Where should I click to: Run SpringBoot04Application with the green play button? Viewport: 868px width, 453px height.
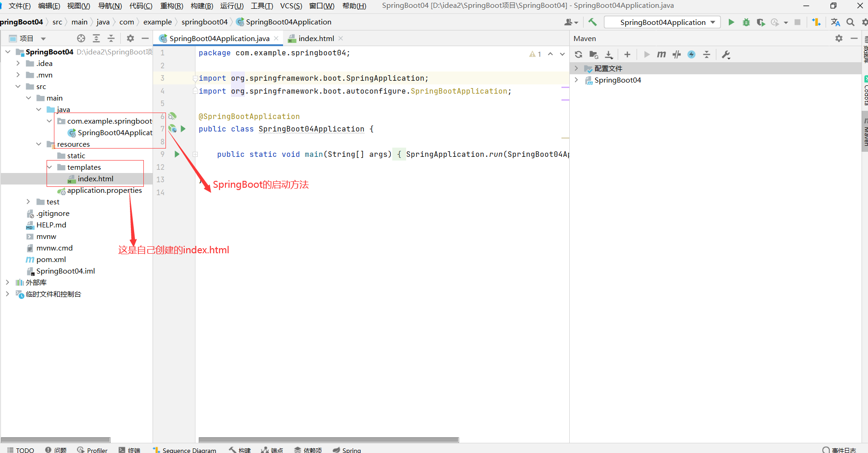[x=731, y=22]
